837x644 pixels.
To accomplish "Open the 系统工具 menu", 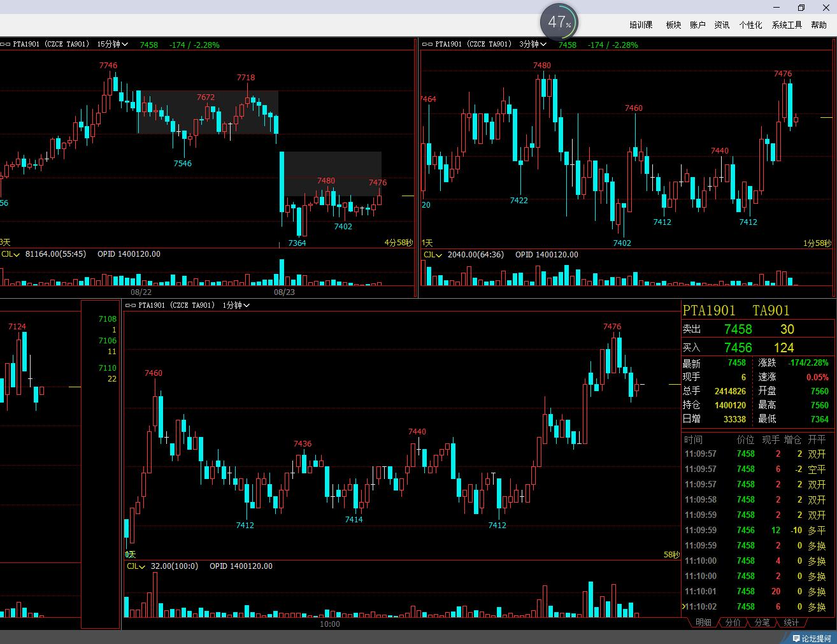I will (x=787, y=25).
